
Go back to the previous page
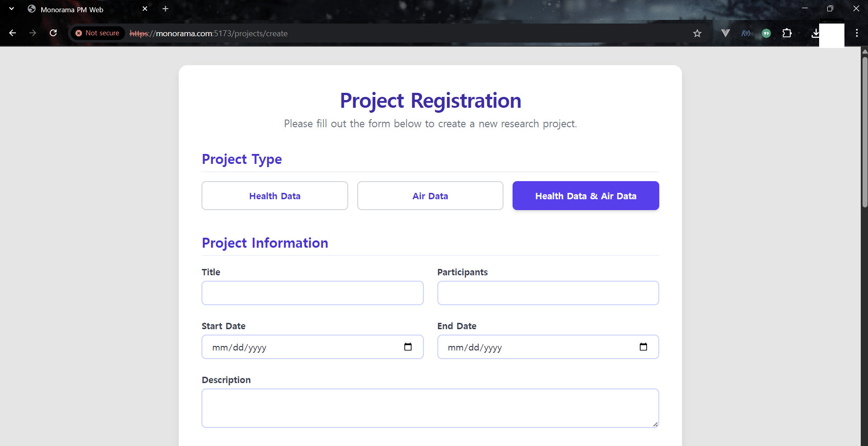click(x=13, y=33)
